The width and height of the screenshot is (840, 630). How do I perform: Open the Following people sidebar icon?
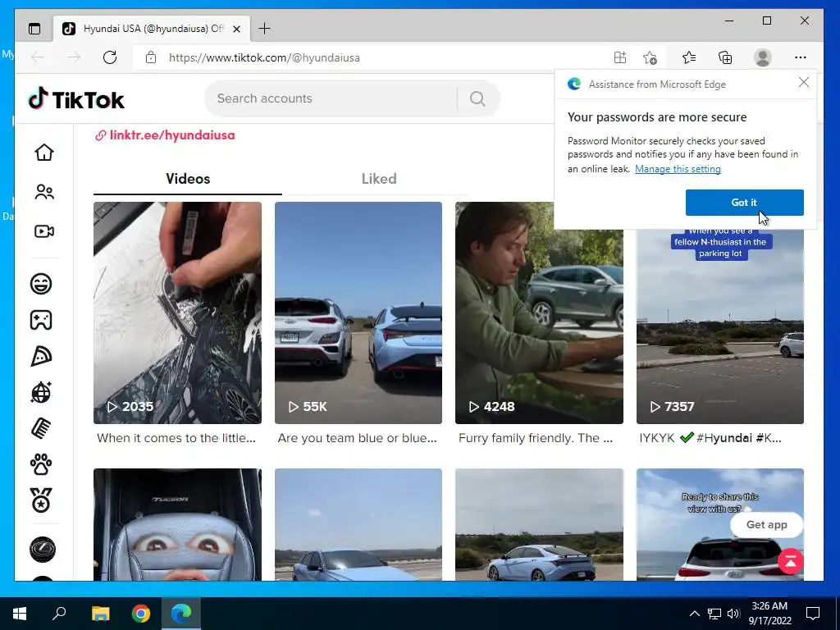point(44,192)
